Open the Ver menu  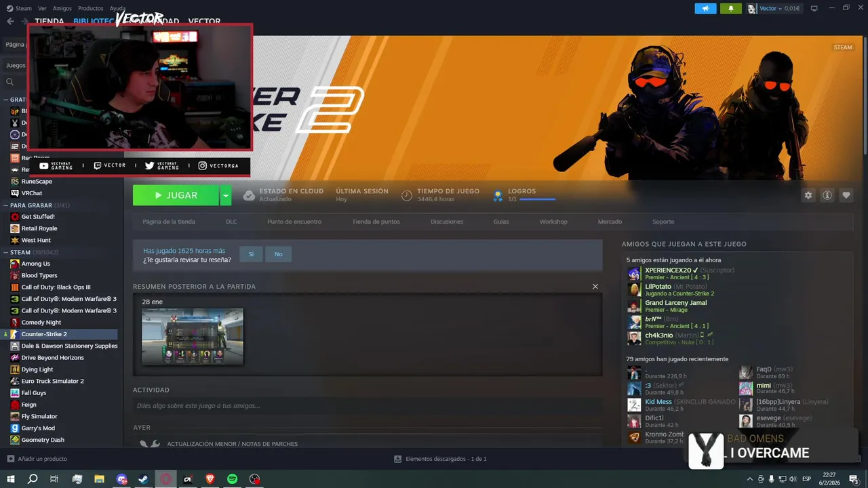click(43, 9)
